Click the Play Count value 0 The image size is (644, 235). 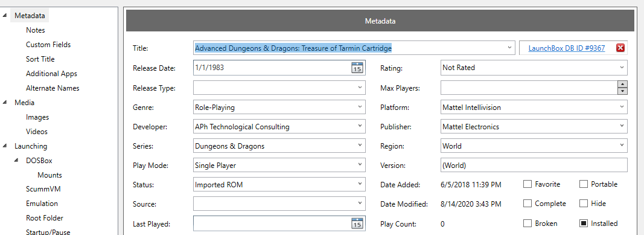[442, 224]
